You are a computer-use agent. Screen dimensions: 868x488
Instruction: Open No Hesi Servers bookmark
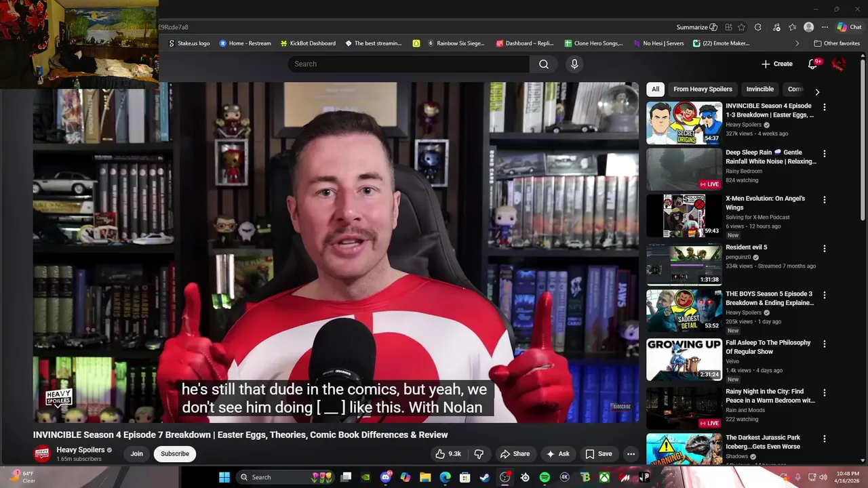[x=658, y=43]
